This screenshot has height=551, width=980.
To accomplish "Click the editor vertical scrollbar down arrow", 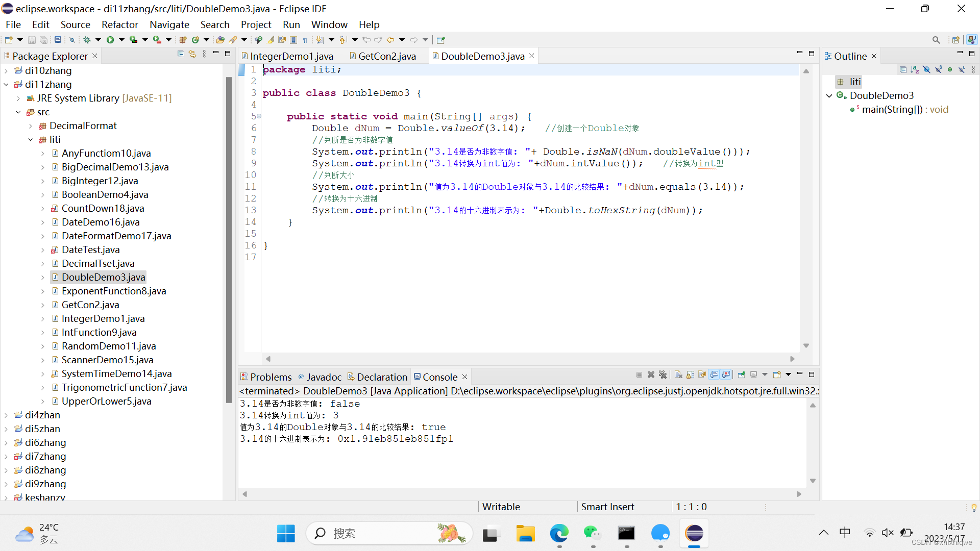I will click(806, 346).
